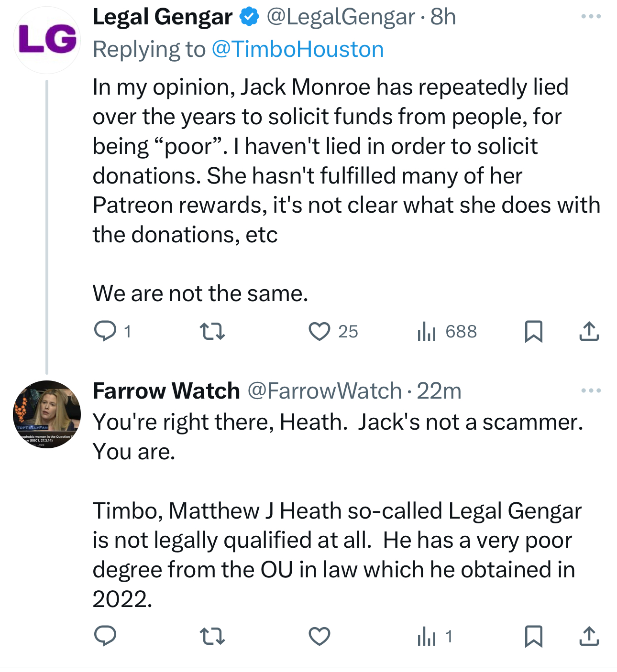Viewport: 617px width, 672px height.
Task: Share Legal Gengar's tweet
Action: tap(589, 331)
